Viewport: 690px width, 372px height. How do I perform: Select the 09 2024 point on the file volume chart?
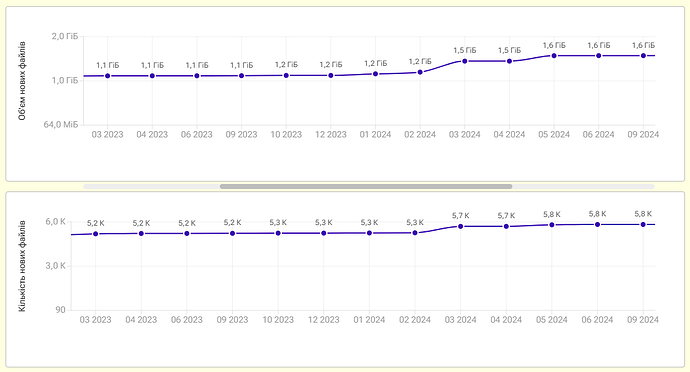[x=643, y=55]
